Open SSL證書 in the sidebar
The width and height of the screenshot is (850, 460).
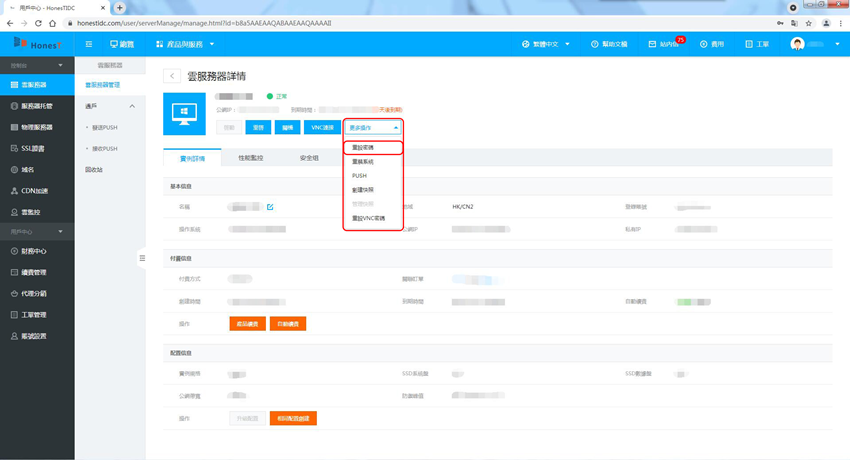37,148
